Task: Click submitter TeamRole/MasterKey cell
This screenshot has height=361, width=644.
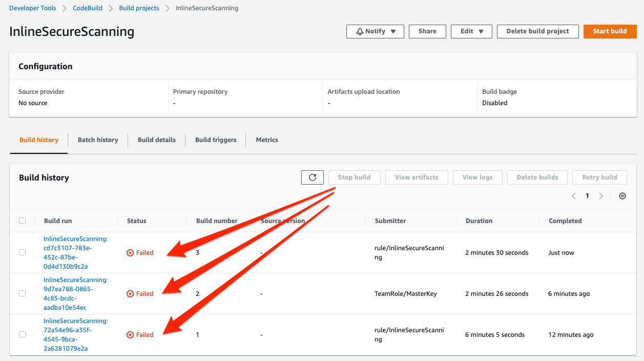Action: click(406, 294)
